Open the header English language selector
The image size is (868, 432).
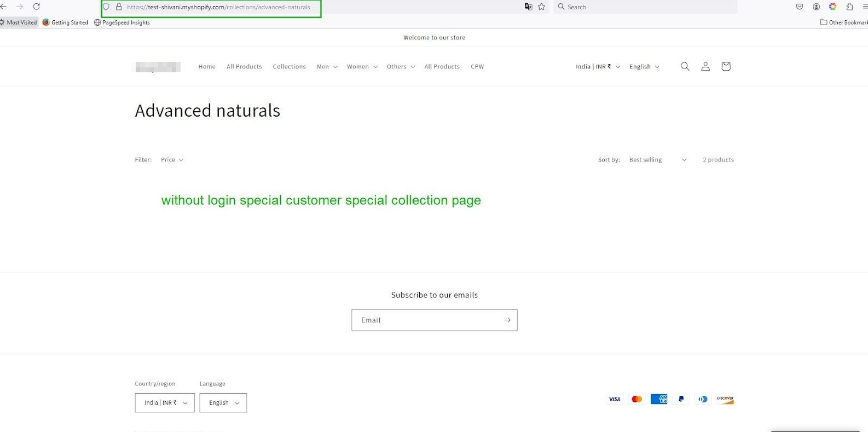644,67
